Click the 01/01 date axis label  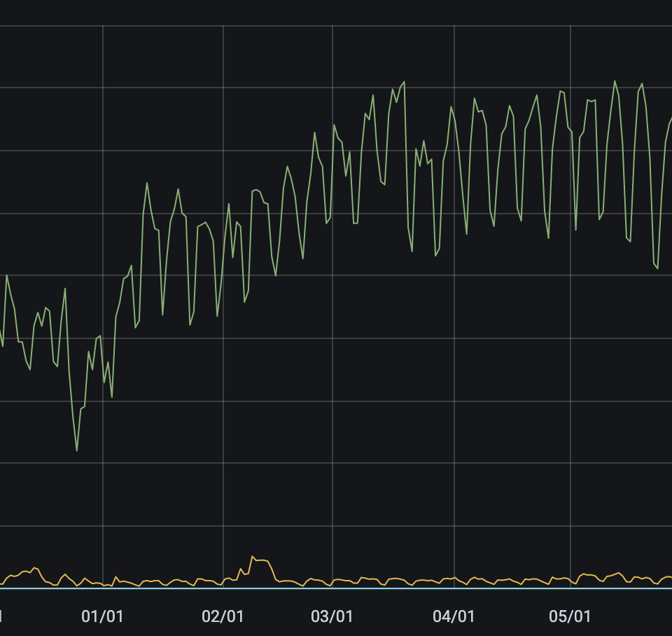coord(102,616)
